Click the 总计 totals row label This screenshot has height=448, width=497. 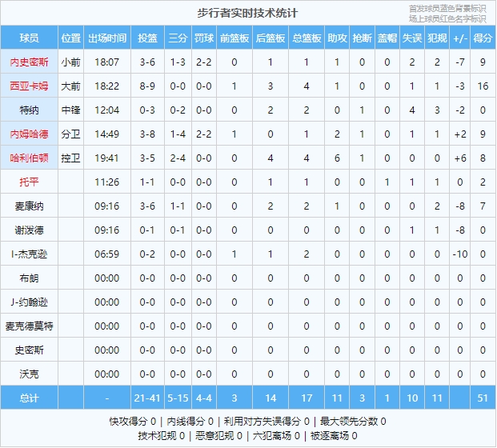click(29, 398)
